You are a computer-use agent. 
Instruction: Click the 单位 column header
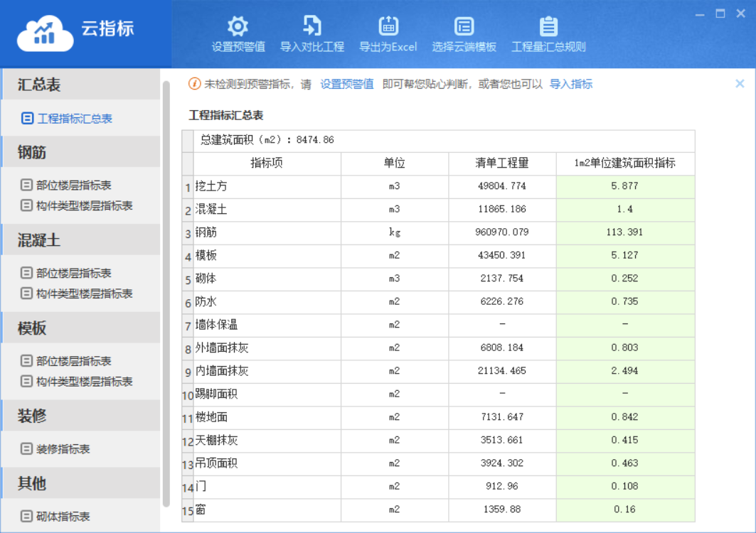click(395, 163)
